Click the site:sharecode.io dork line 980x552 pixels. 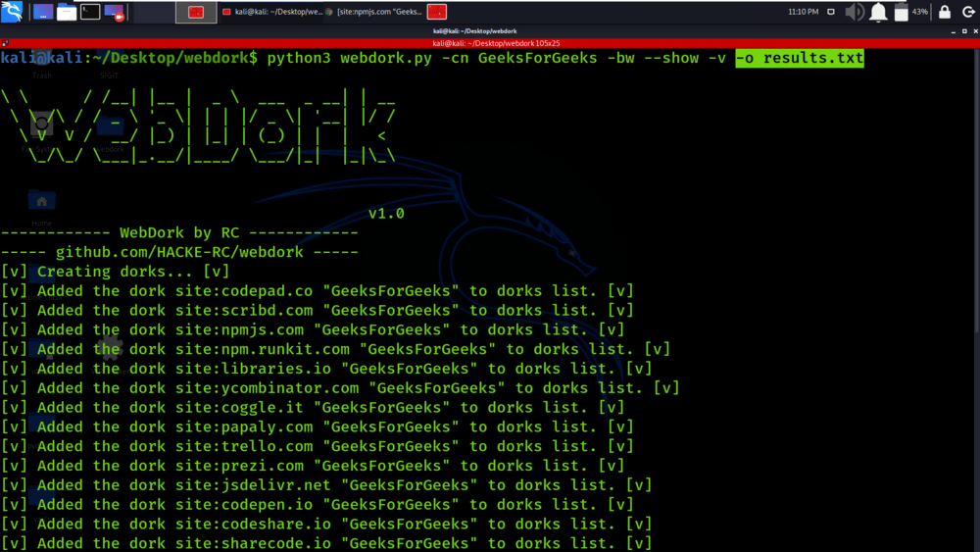326,542
